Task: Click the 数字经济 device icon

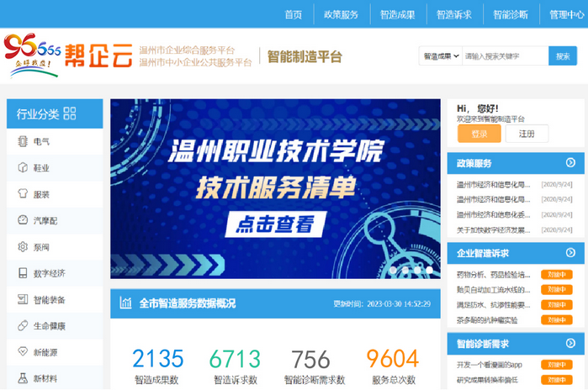Action: click(x=23, y=272)
